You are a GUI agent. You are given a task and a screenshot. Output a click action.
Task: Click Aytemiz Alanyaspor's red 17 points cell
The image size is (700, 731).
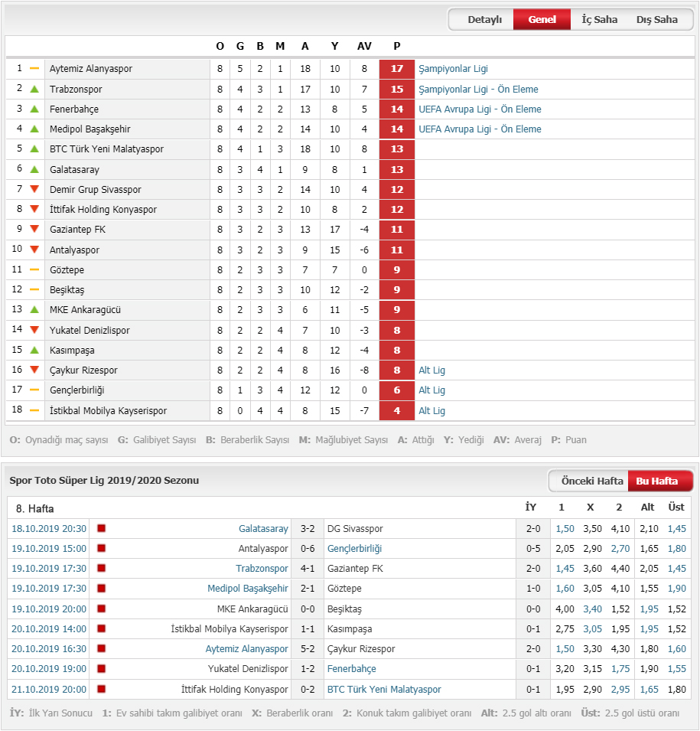(396, 69)
